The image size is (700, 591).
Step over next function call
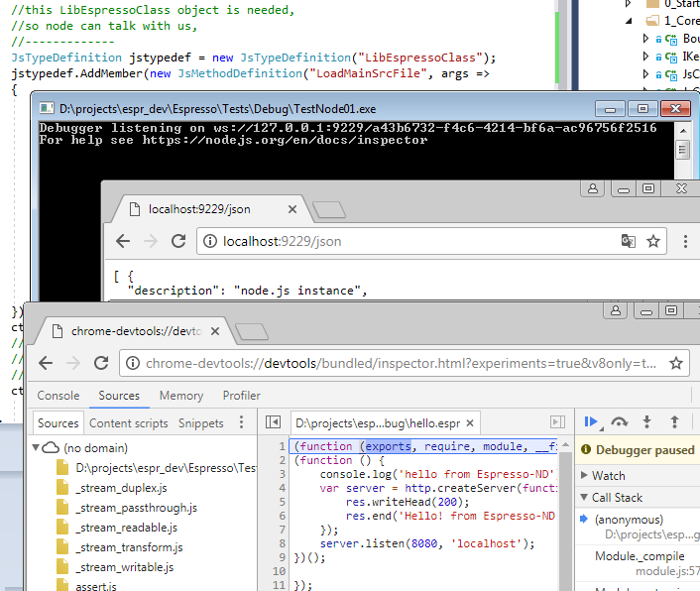[x=620, y=421]
